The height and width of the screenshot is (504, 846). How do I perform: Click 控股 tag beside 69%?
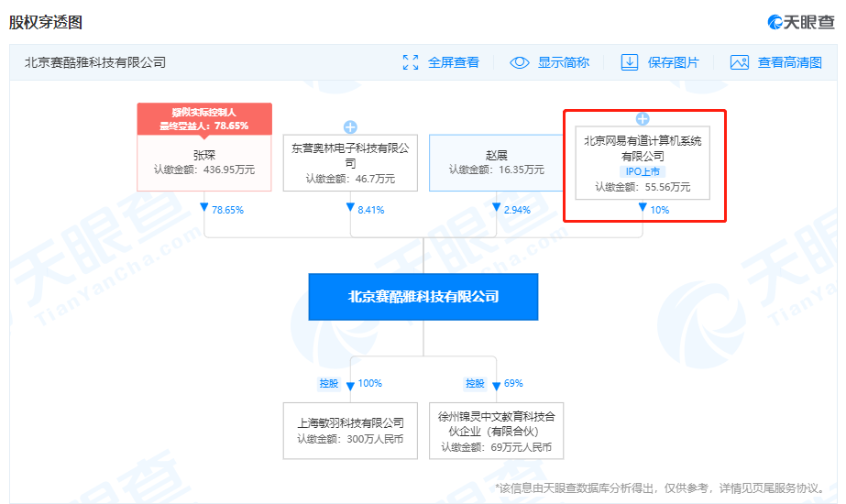tap(475, 383)
